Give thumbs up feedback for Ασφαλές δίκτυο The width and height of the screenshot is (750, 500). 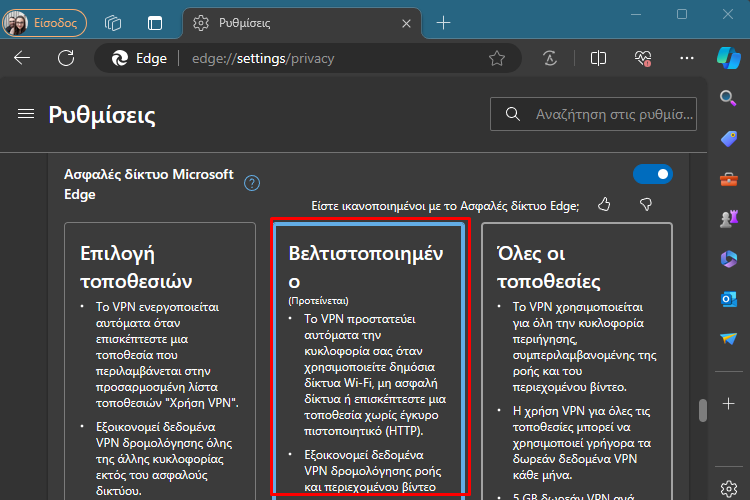coord(604,205)
